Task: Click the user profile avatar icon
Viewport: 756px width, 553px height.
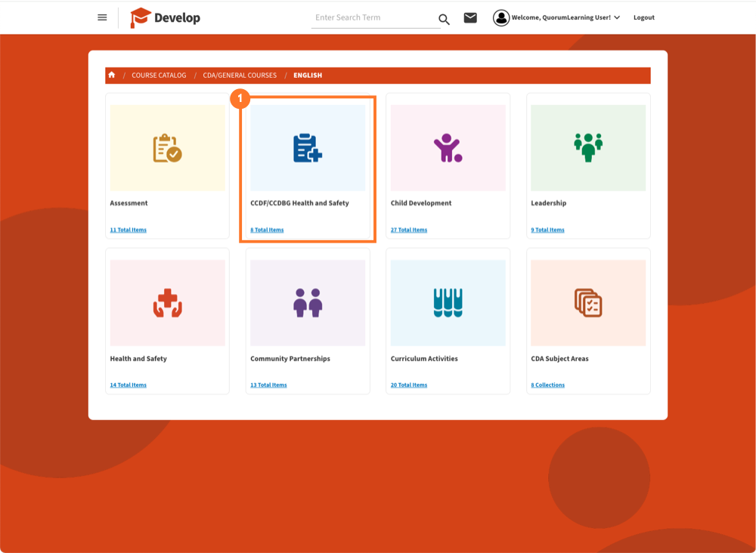Action: [x=500, y=17]
